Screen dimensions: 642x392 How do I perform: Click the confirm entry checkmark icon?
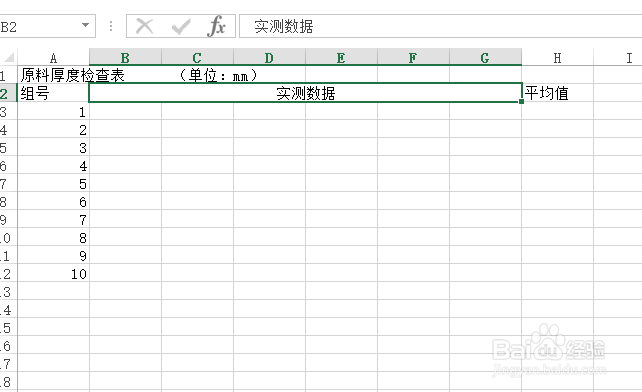[x=181, y=27]
